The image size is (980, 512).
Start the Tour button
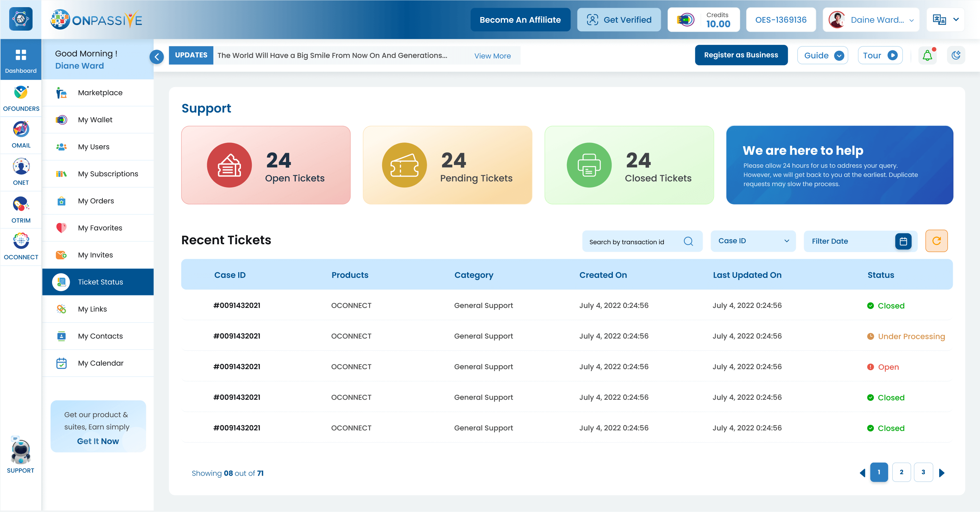(x=880, y=55)
